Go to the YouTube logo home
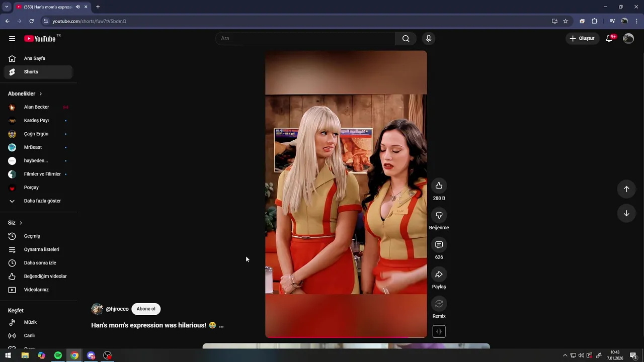The width and height of the screenshot is (644, 362). coord(40,39)
